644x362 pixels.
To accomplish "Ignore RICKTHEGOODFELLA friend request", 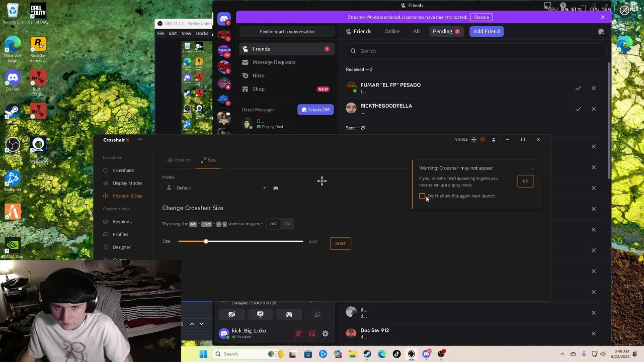I will pyautogui.click(x=594, y=109).
